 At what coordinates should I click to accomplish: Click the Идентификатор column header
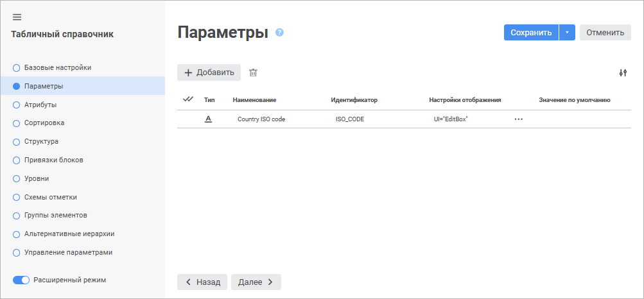[x=354, y=99]
